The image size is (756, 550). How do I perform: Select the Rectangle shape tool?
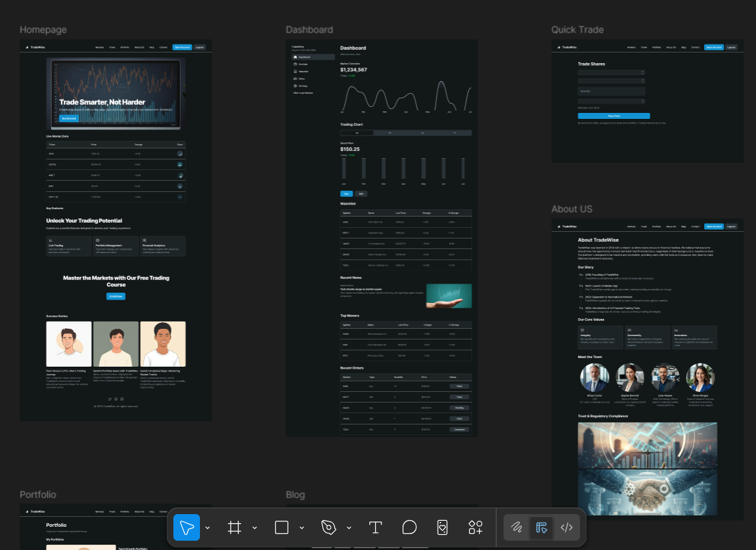pyautogui.click(x=282, y=527)
